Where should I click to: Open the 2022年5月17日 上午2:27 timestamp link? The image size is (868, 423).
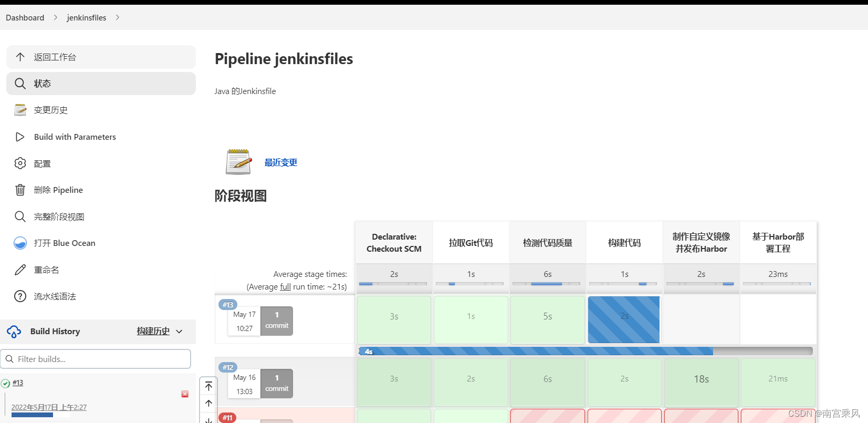(x=49, y=407)
